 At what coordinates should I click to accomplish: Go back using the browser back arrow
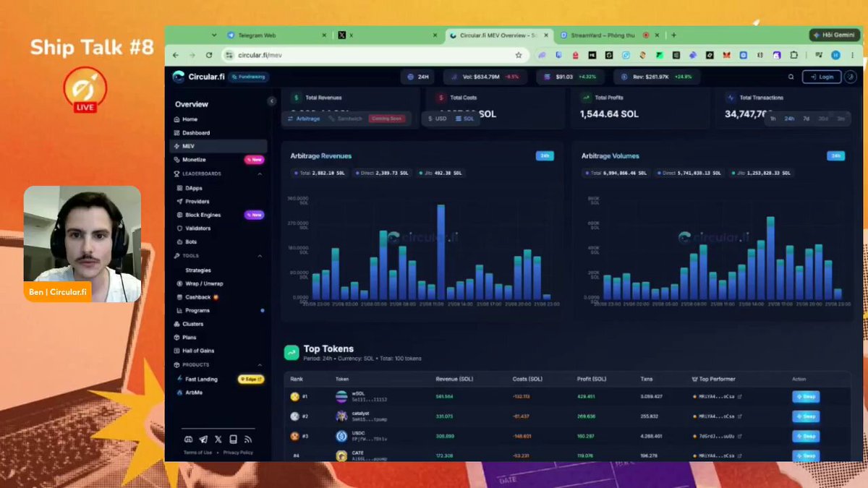pyautogui.click(x=176, y=55)
